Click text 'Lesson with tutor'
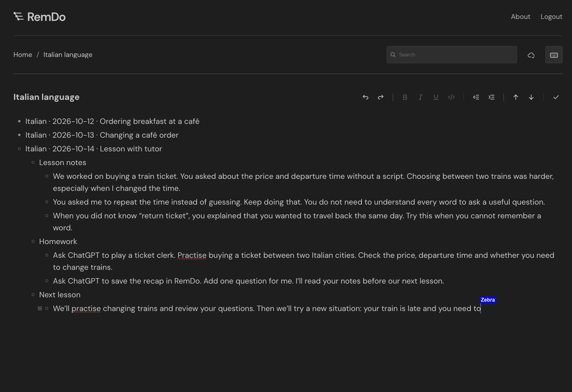 (x=131, y=149)
